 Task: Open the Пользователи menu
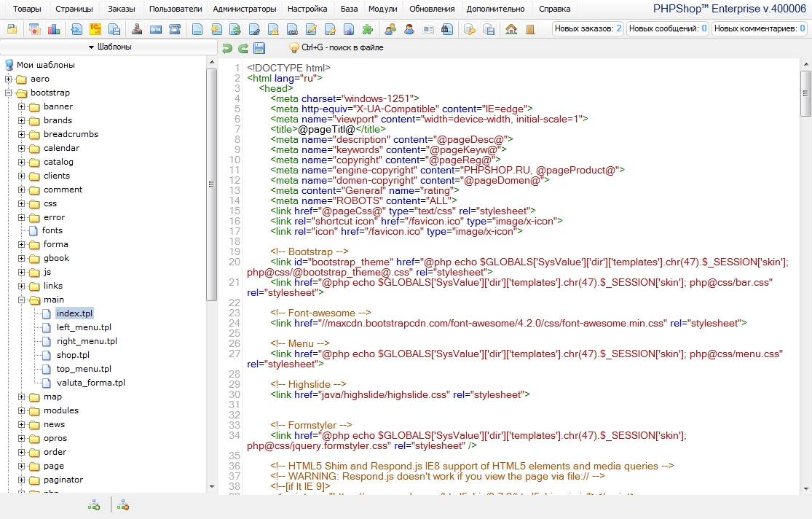coord(176,9)
